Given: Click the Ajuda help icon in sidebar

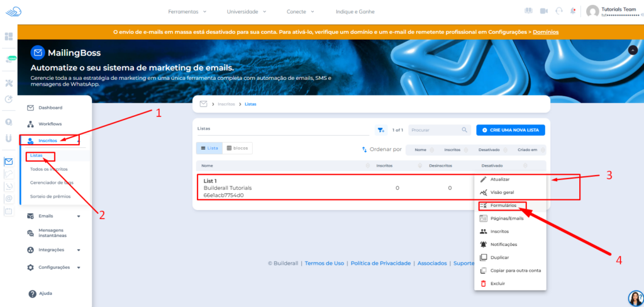Looking at the screenshot, I should coord(33,293).
